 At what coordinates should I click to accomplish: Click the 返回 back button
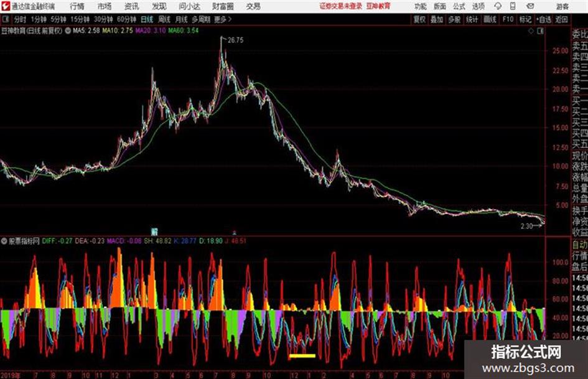[x=561, y=19]
